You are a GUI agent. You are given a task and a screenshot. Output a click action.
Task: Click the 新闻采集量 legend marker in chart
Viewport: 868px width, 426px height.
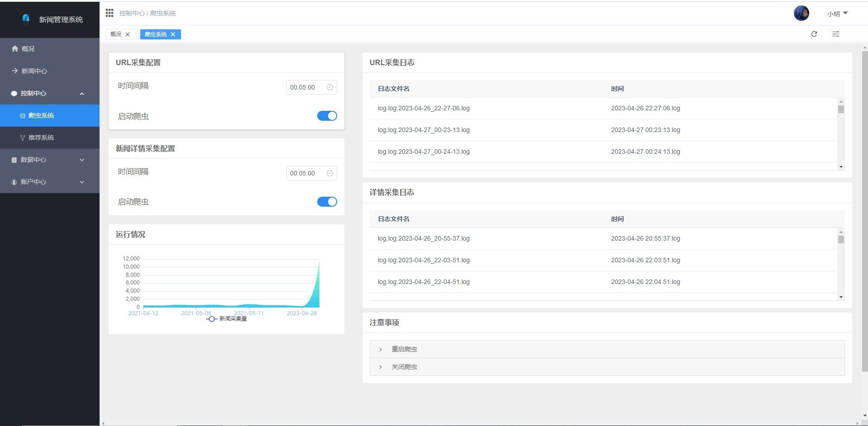point(211,319)
